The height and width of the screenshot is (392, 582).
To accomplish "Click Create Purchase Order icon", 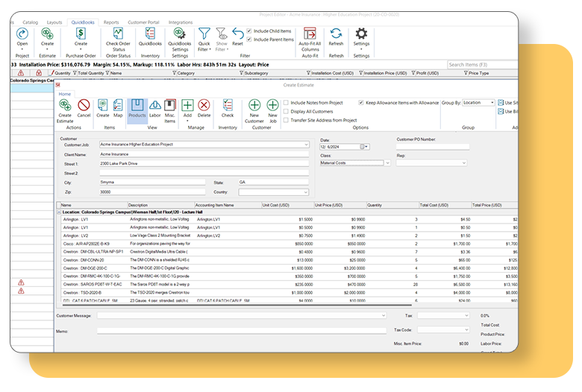I will 81,34.
